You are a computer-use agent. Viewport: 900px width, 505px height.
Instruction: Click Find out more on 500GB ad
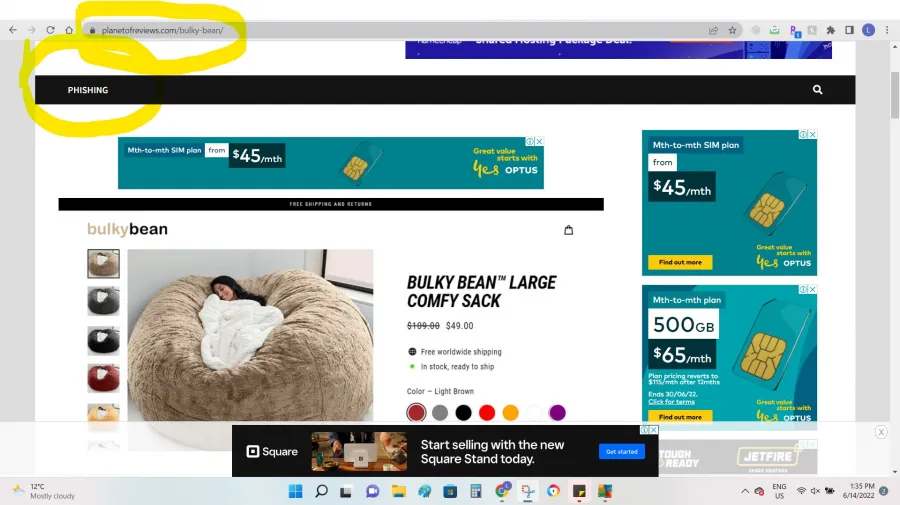coord(680,417)
